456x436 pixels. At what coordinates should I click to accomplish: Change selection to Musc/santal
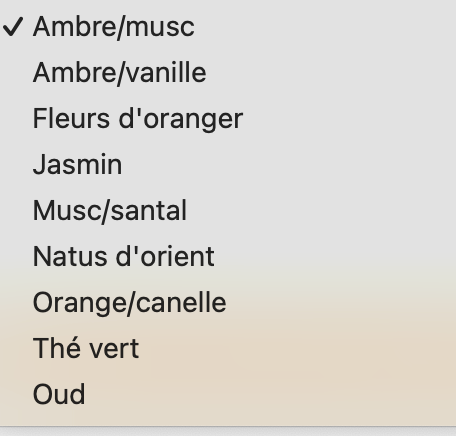(x=228, y=211)
